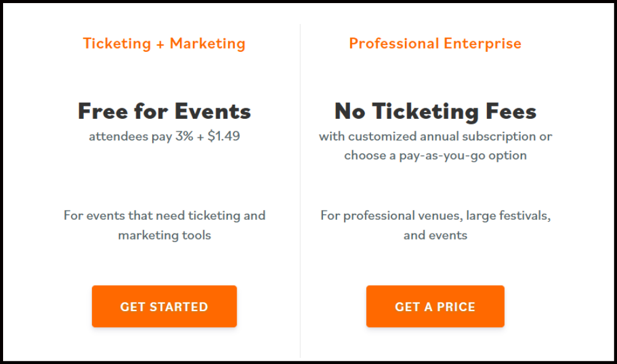Image resolution: width=617 pixels, height=364 pixels.
Task: Select the Professional Enterprise plan heading
Action: (x=435, y=44)
